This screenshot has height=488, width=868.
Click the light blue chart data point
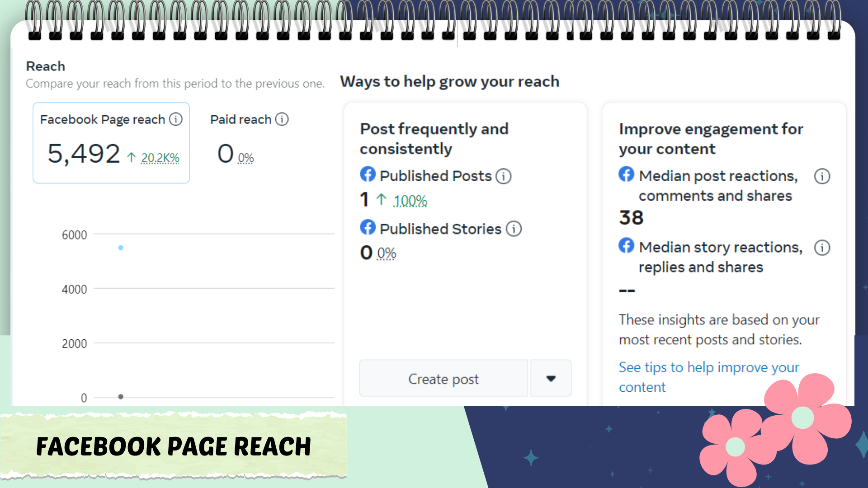point(121,248)
